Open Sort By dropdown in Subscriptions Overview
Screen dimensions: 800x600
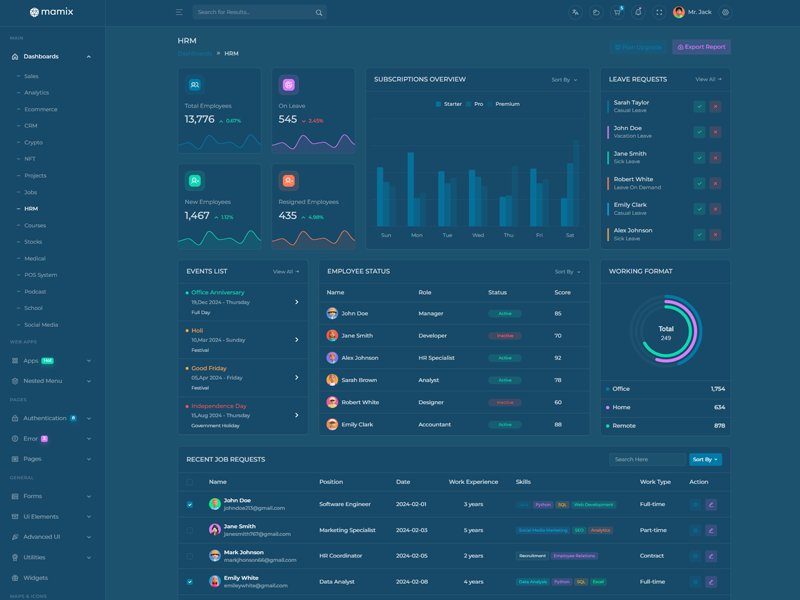[564, 80]
